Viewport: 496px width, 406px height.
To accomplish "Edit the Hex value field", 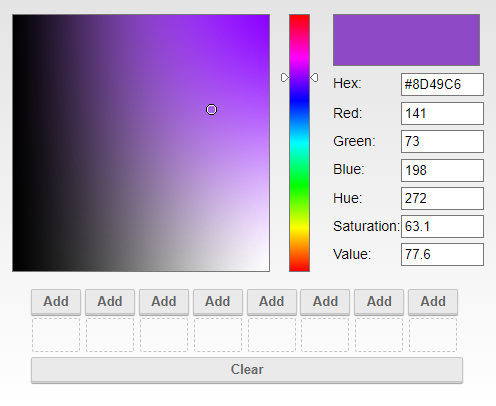I will (x=442, y=85).
